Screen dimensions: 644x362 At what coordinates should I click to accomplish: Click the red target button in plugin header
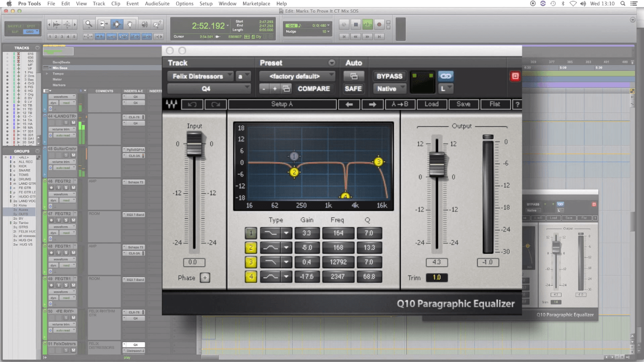515,76
